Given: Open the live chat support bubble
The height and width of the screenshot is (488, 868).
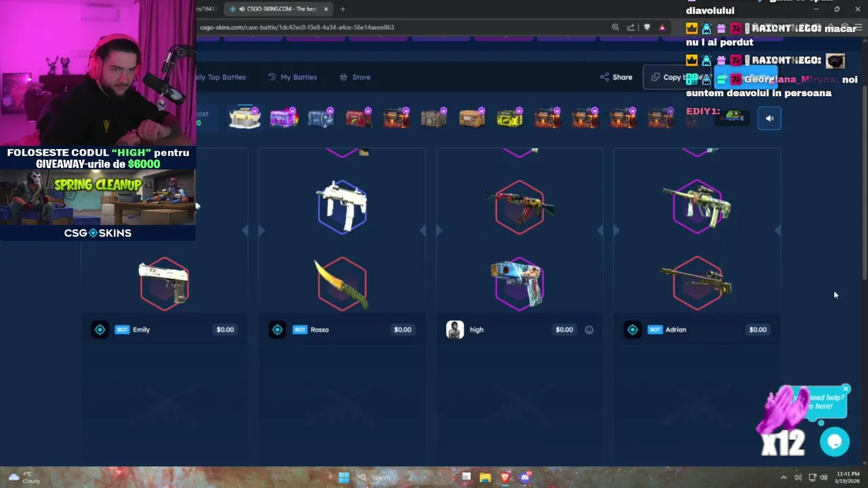Looking at the screenshot, I should pyautogui.click(x=835, y=442).
